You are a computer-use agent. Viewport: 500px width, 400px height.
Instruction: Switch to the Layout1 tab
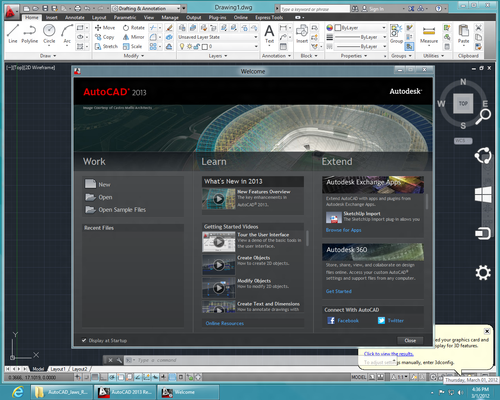pyautogui.click(x=58, y=369)
